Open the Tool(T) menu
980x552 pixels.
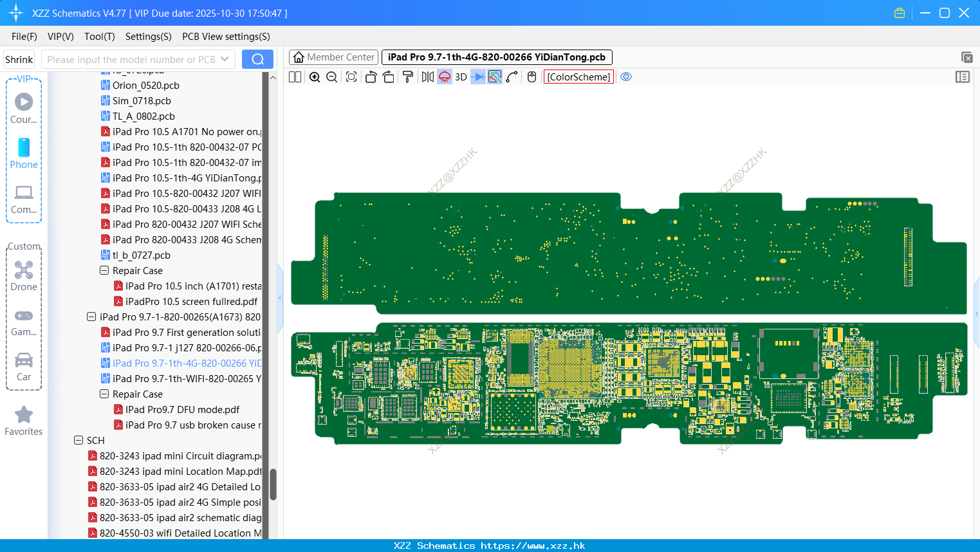(x=100, y=37)
